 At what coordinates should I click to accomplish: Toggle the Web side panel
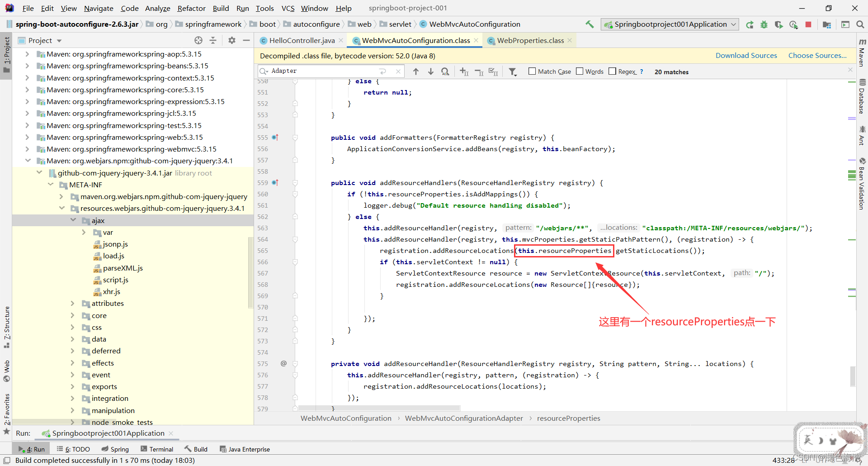click(x=6, y=371)
